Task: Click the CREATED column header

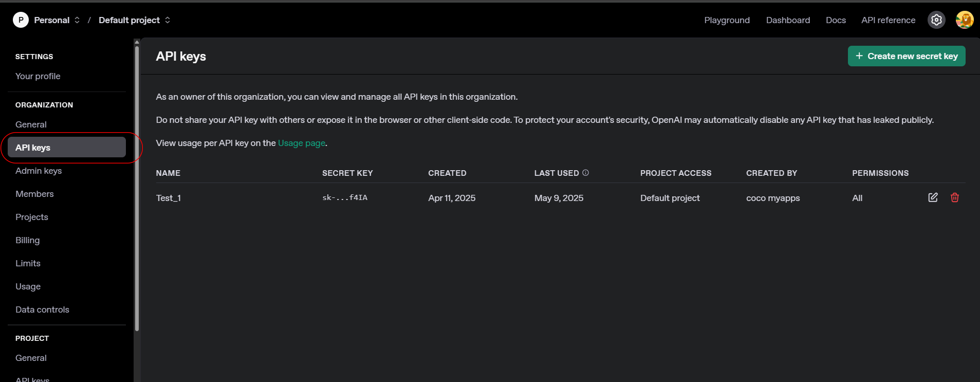Action: [x=447, y=173]
